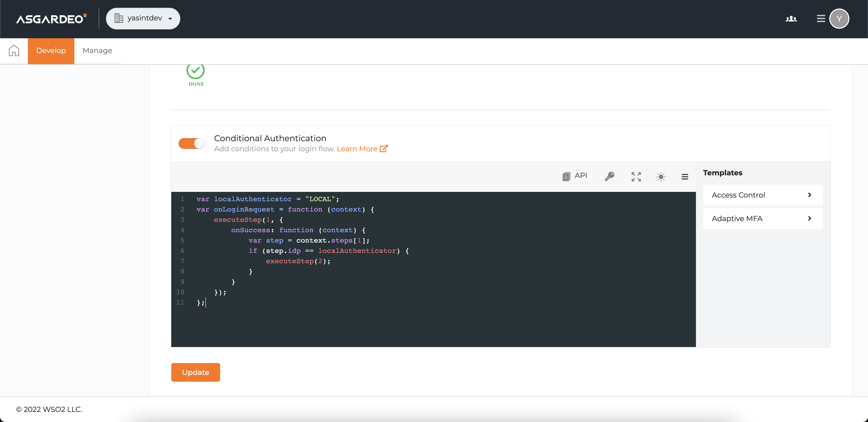This screenshot has height=422, width=868.
Task: Click the users icon in the top bar
Action: pyautogui.click(x=791, y=19)
